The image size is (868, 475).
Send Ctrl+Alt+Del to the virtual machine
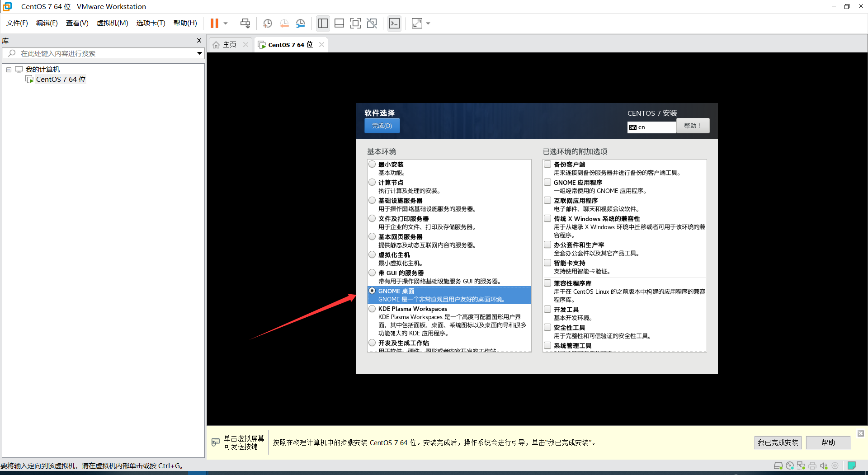pyautogui.click(x=245, y=23)
